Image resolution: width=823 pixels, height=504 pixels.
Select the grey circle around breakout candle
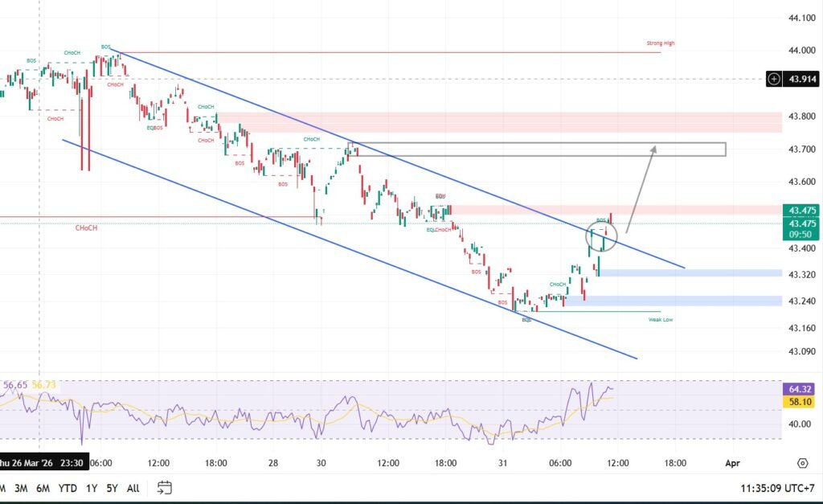[604, 236]
